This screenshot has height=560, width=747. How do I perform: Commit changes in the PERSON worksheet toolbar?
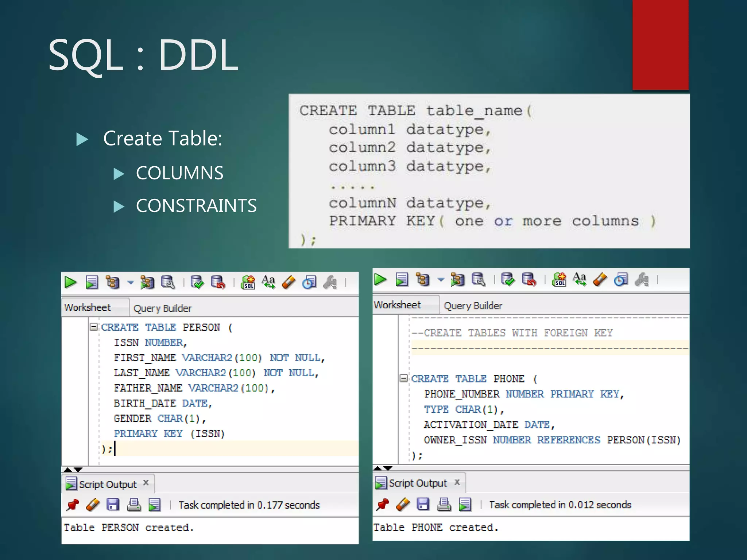pyautogui.click(x=197, y=282)
